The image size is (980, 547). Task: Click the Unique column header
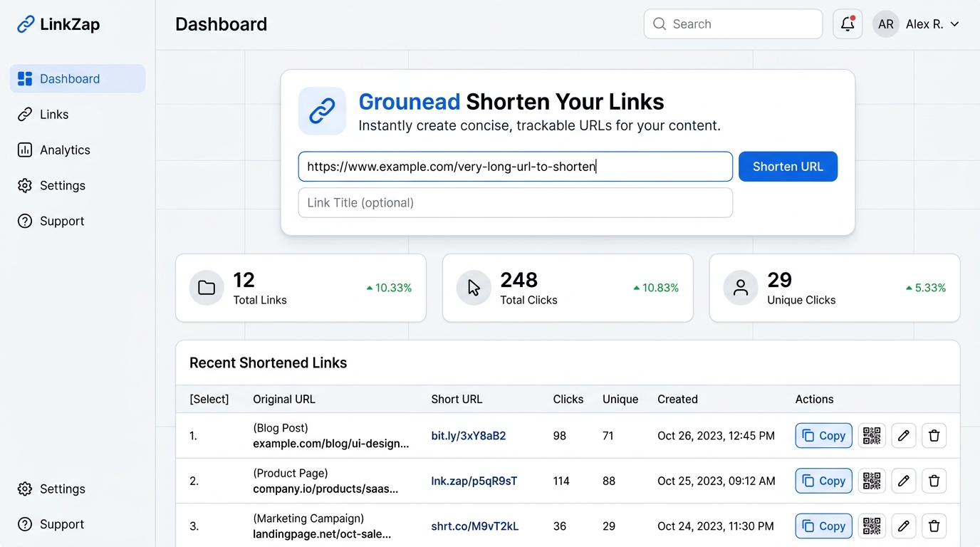pos(620,400)
